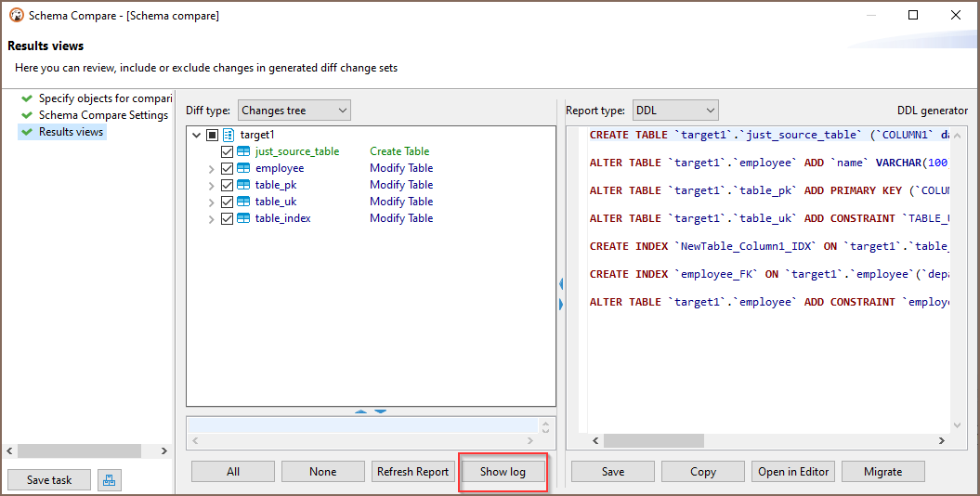Click the target1 schema icon

pos(229,135)
